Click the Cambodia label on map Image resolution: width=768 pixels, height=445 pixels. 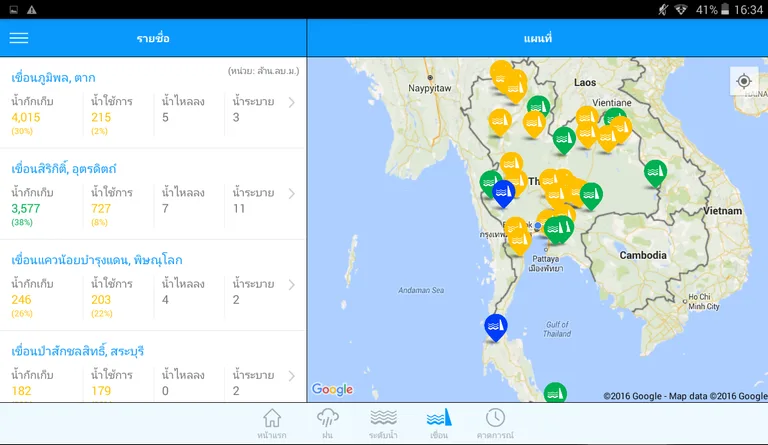pos(643,255)
